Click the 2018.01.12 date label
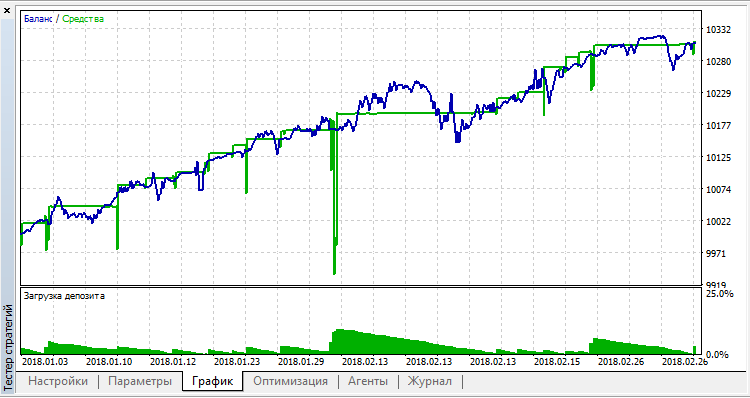The height and width of the screenshot is (398, 750). click(x=174, y=362)
